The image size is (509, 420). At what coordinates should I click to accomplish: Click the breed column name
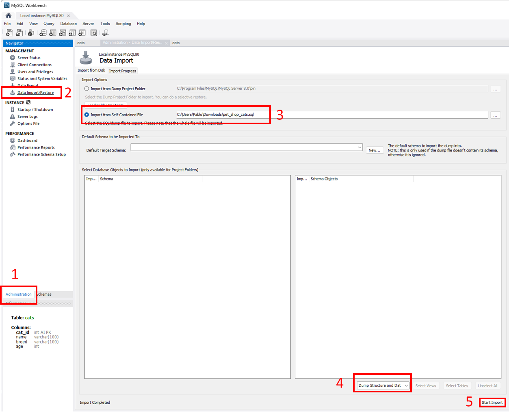pyautogui.click(x=22, y=342)
